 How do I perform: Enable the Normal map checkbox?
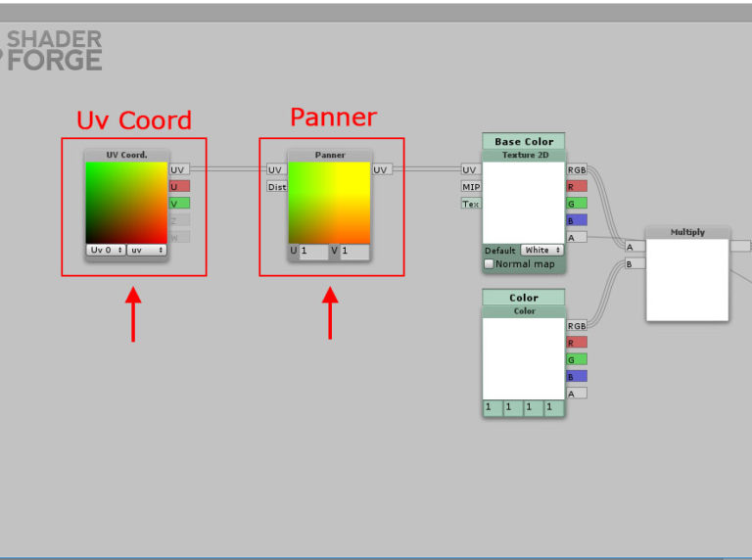[x=490, y=264]
